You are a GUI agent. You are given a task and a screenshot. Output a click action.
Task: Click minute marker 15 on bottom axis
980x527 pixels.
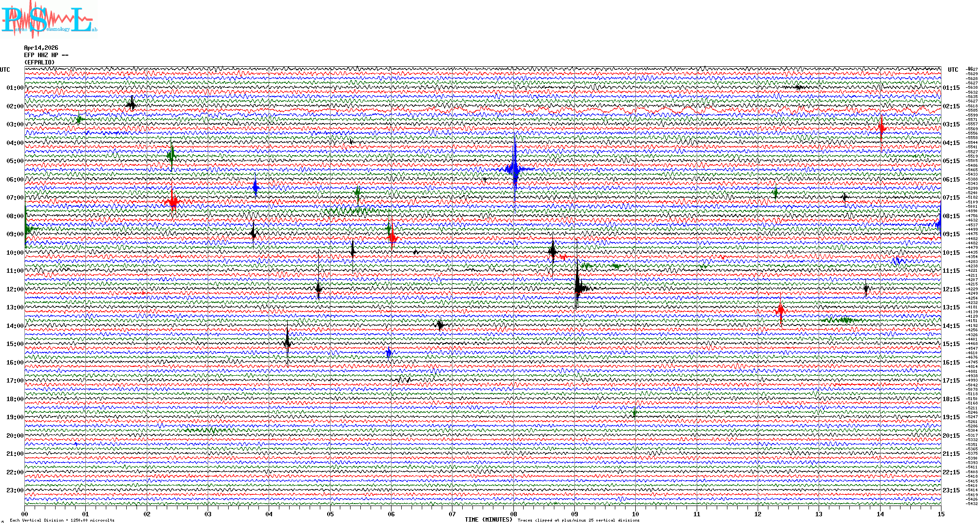pyautogui.click(x=941, y=514)
